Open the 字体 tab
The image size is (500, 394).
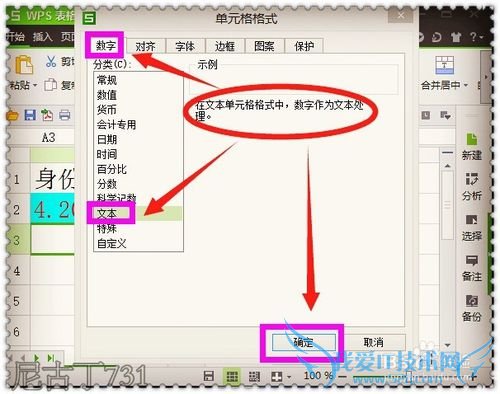point(185,46)
